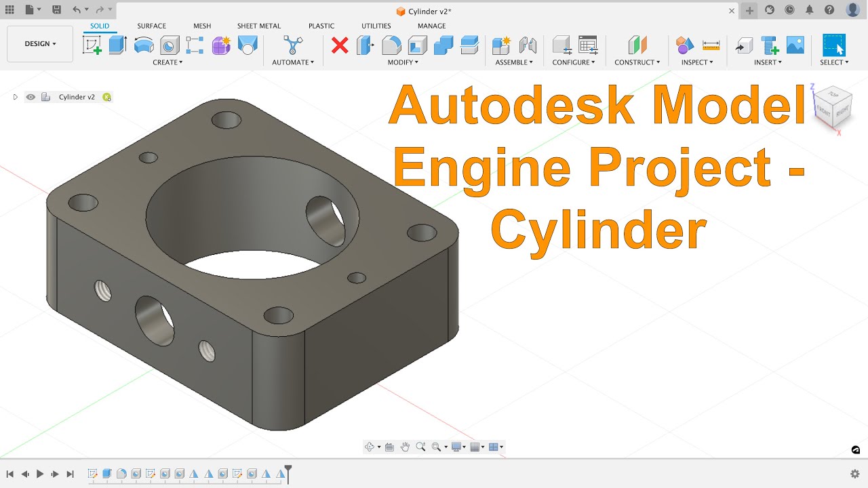Open the Joint tool
Screen dimensions: 868x488
(x=528, y=45)
